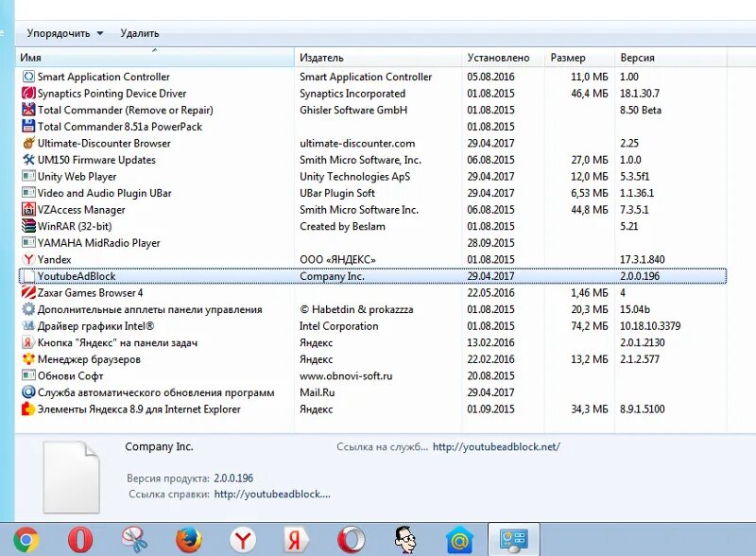Screen dimensions: 756x556
Task: Click the Created by Beslam publisher cell
Action: click(x=342, y=226)
